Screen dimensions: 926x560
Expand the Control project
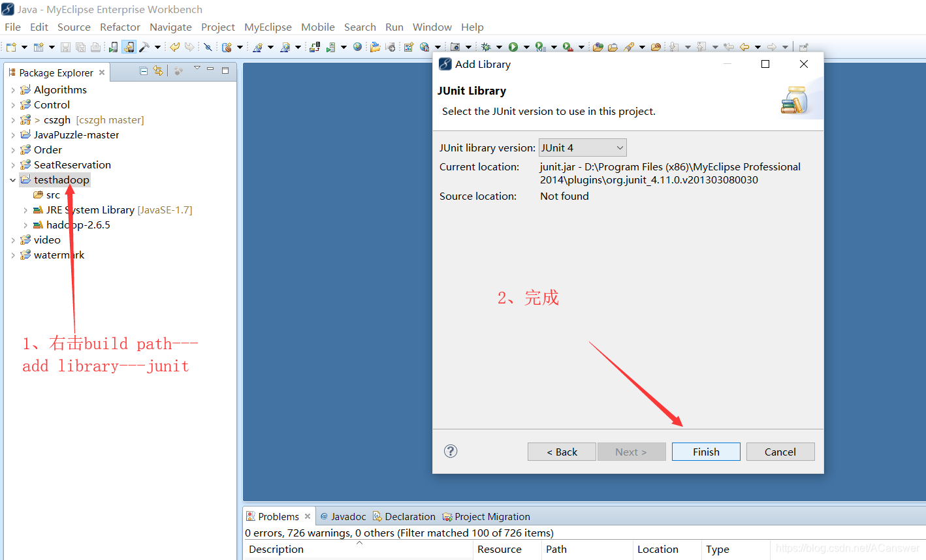point(13,105)
